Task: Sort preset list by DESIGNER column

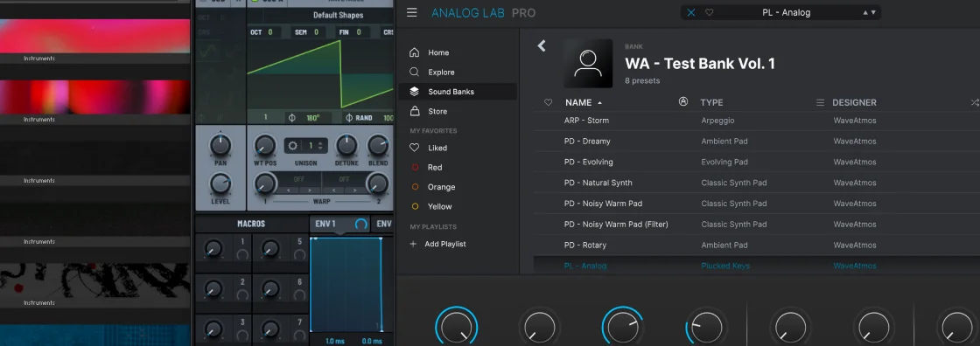Action: click(x=854, y=102)
